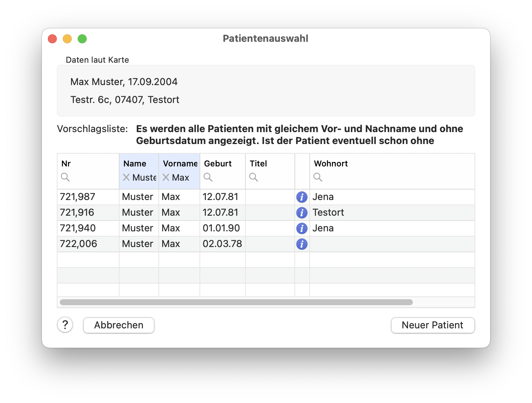Viewport: 532px width, 403px height.
Task: Open info icon for patient 722,006
Action: click(302, 244)
